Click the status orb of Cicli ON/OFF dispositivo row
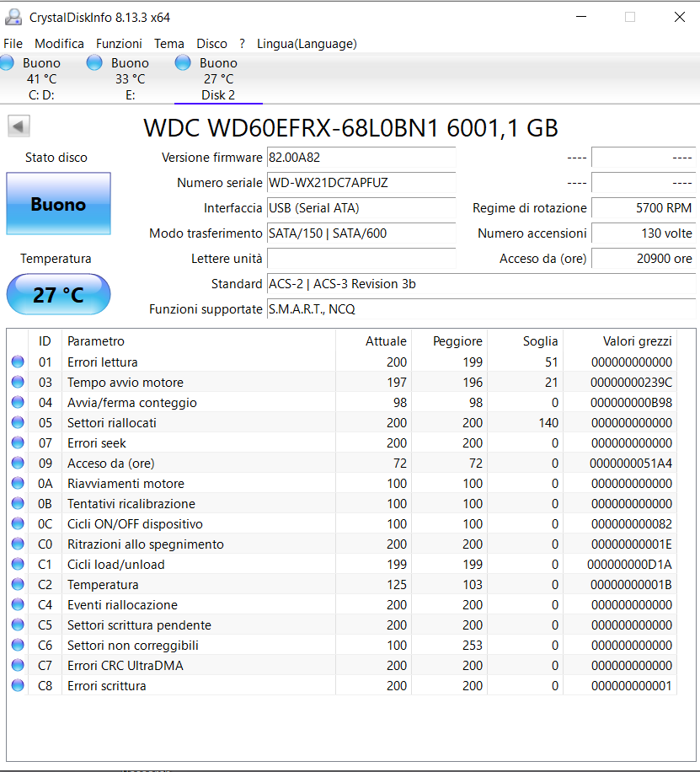Image resolution: width=700 pixels, height=772 pixels. click(x=18, y=523)
